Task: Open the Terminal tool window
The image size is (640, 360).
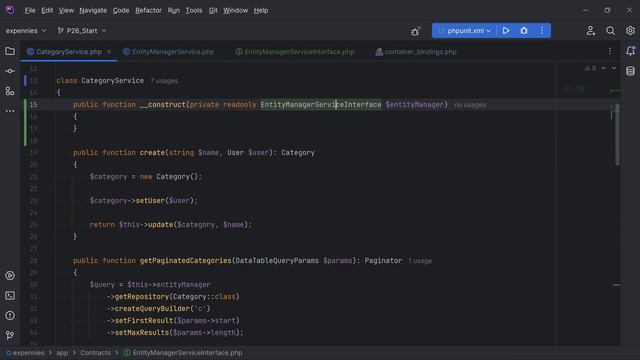Action: [x=10, y=296]
